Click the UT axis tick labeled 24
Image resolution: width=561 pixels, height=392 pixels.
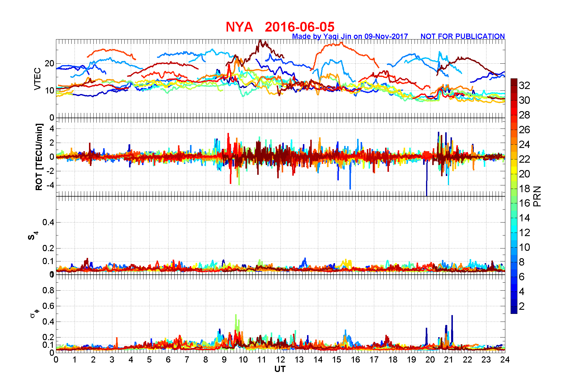click(x=505, y=360)
